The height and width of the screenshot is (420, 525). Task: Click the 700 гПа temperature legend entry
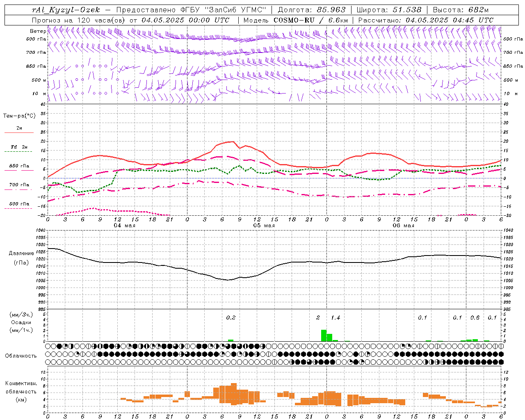tap(19, 185)
